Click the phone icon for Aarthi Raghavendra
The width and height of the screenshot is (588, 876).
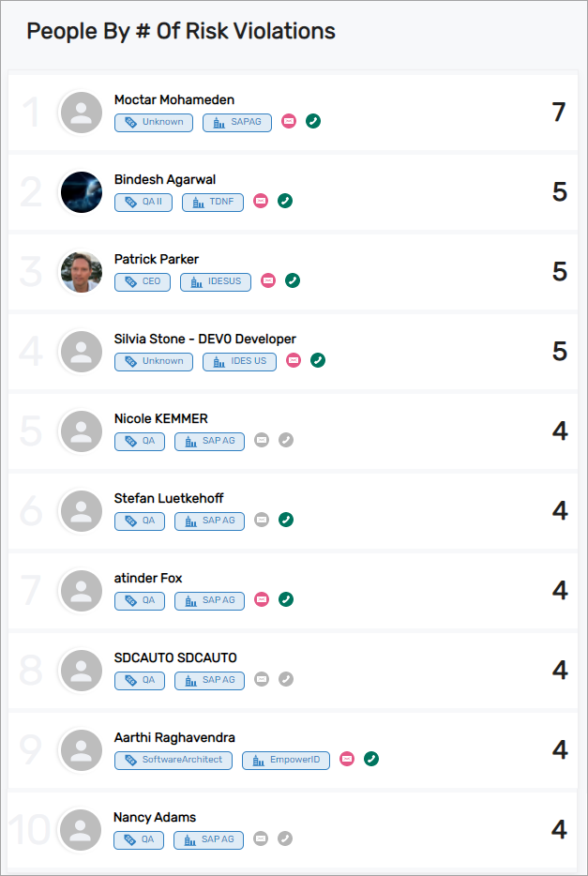pos(371,759)
